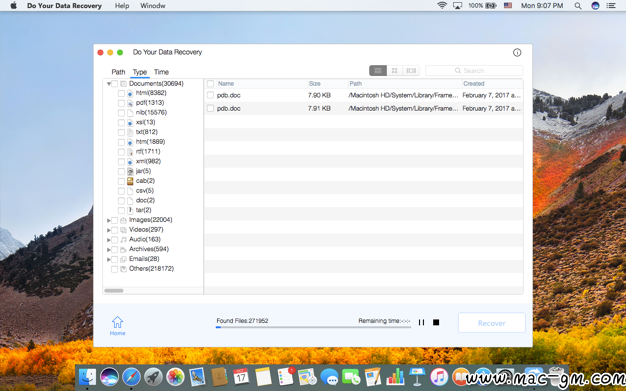Image resolution: width=626 pixels, height=391 pixels.
Task: Pause the scanning process
Action: pyautogui.click(x=421, y=322)
